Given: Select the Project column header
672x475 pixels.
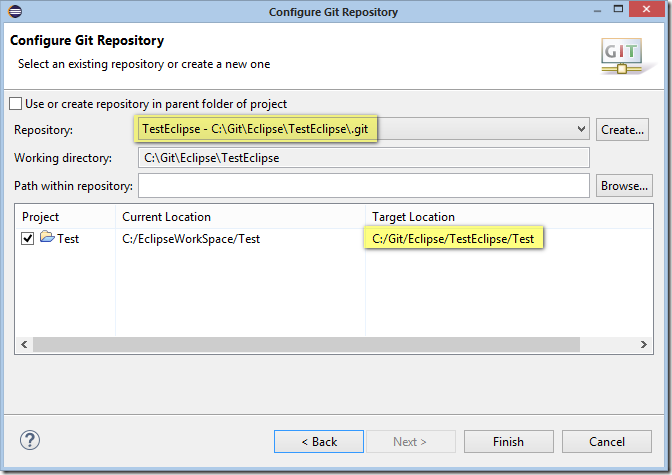Looking at the screenshot, I should click(x=65, y=217).
